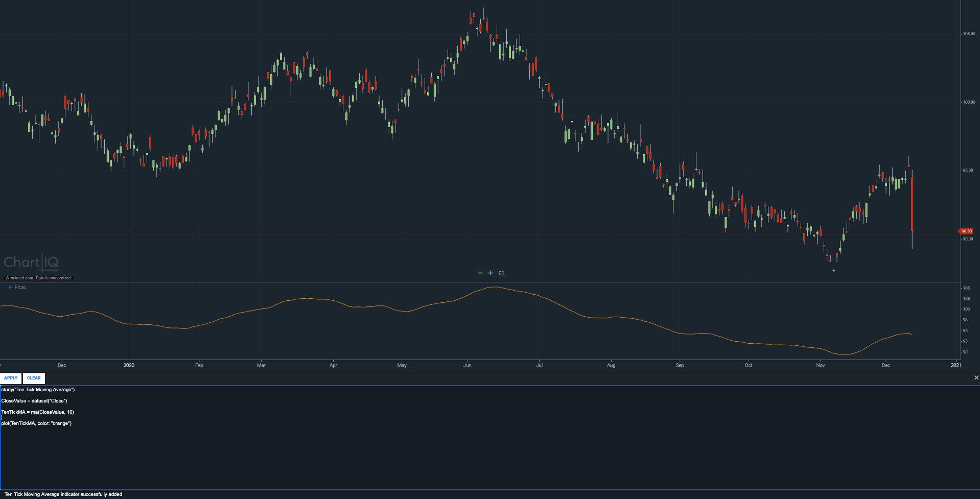This screenshot has width=980, height=499.
Task: Clear the script editor contents
Action: coord(34,378)
